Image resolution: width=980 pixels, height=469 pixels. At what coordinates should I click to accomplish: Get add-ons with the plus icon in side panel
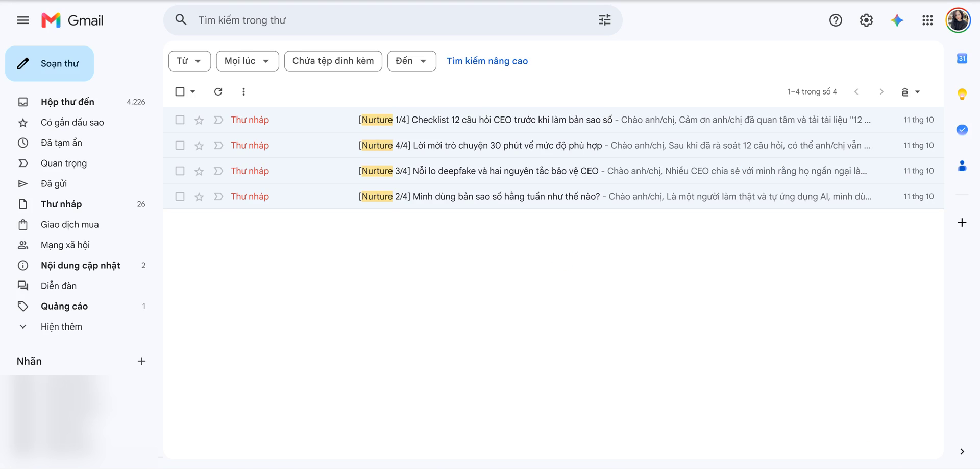click(x=962, y=223)
